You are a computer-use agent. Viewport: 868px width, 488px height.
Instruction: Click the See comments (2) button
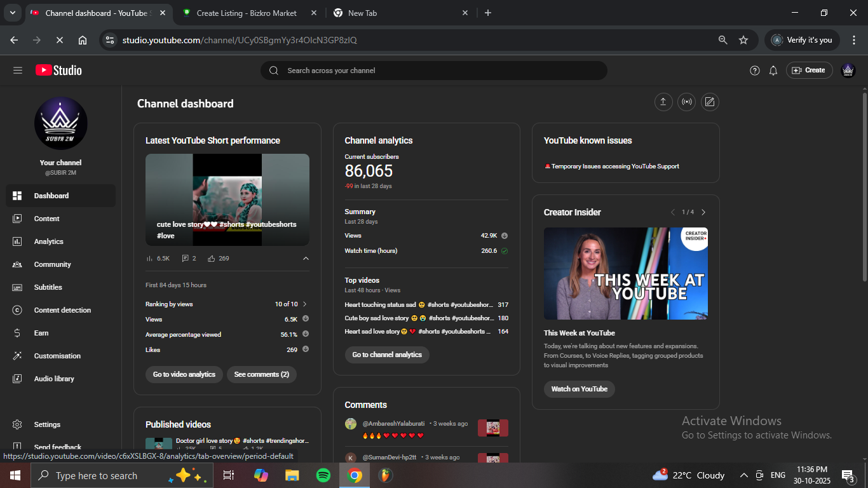coord(261,374)
